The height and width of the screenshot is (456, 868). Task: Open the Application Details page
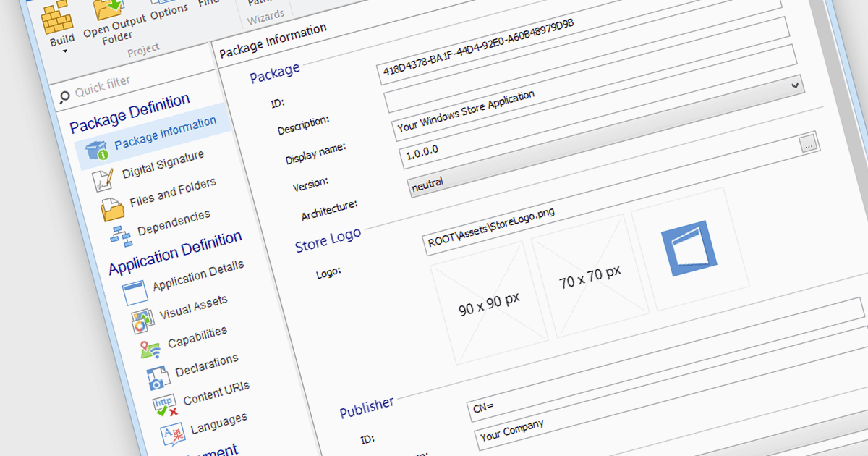click(x=198, y=276)
